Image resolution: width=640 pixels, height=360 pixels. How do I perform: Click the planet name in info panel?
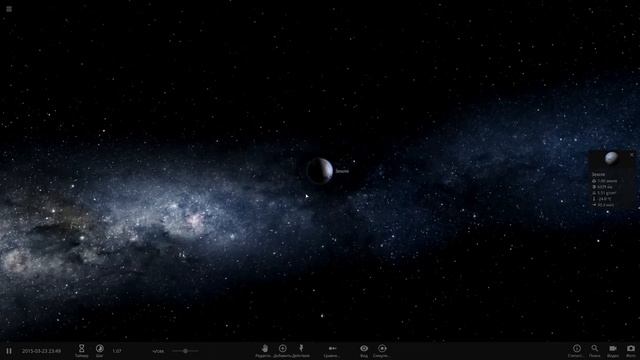coord(599,174)
